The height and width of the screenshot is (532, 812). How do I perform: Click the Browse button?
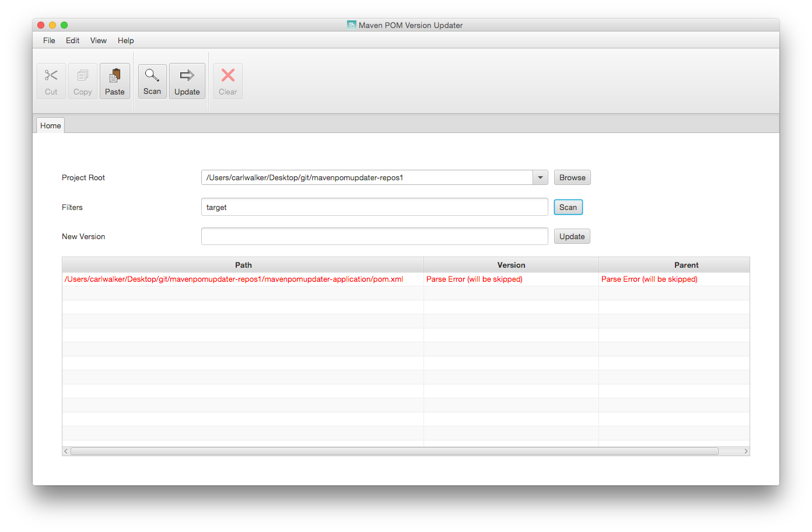pos(572,177)
